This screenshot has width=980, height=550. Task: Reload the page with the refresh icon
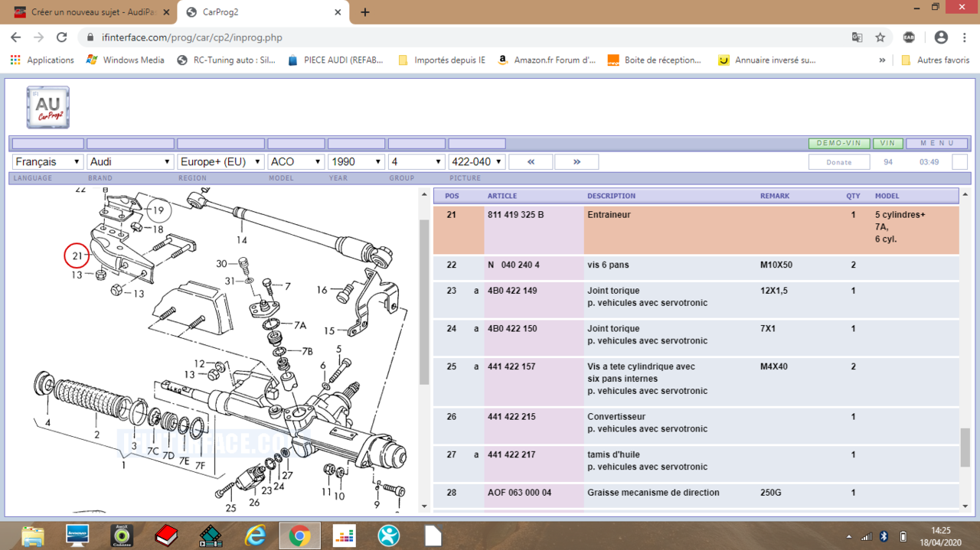pyautogui.click(x=62, y=37)
